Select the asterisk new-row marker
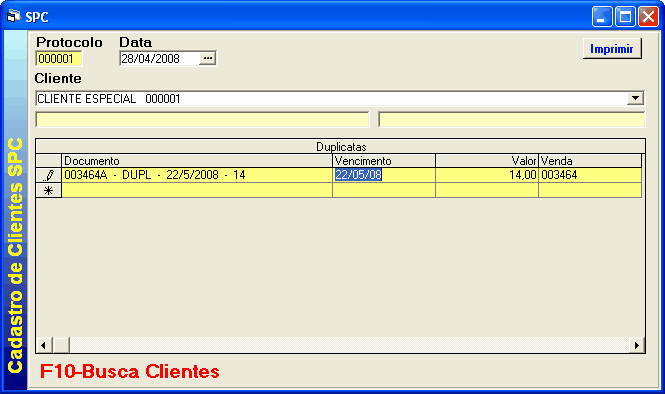The width and height of the screenshot is (665, 394). point(49,190)
